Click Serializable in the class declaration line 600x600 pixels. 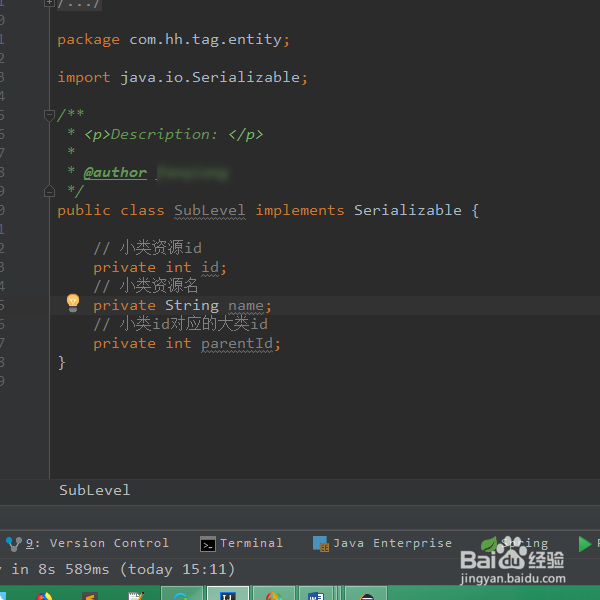point(408,210)
